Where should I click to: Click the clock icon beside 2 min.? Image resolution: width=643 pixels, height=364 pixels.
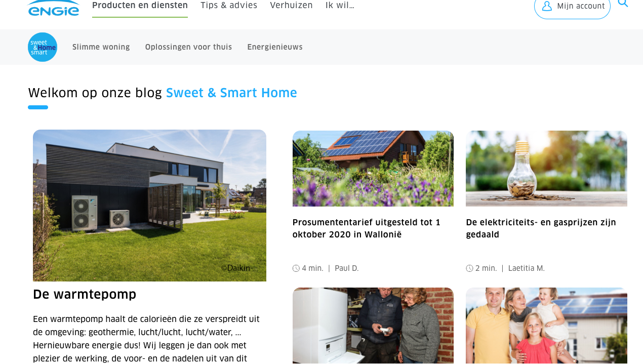point(469,268)
